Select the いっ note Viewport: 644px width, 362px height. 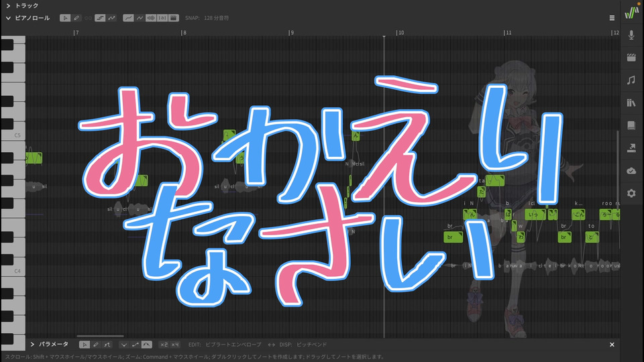535,215
